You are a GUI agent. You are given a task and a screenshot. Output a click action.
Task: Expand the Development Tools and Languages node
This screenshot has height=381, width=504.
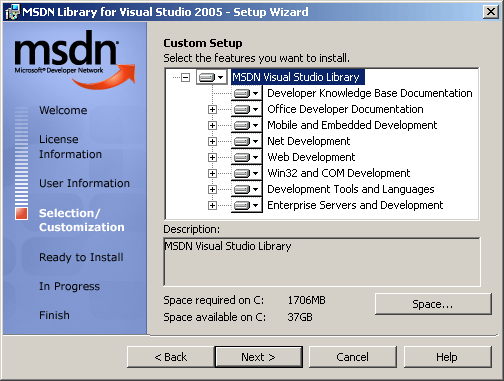pos(212,189)
